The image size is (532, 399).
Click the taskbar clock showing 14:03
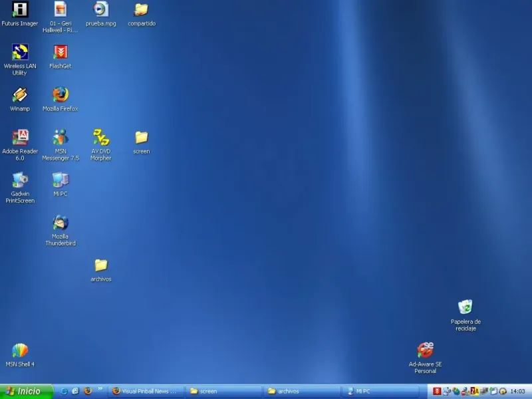(x=518, y=392)
